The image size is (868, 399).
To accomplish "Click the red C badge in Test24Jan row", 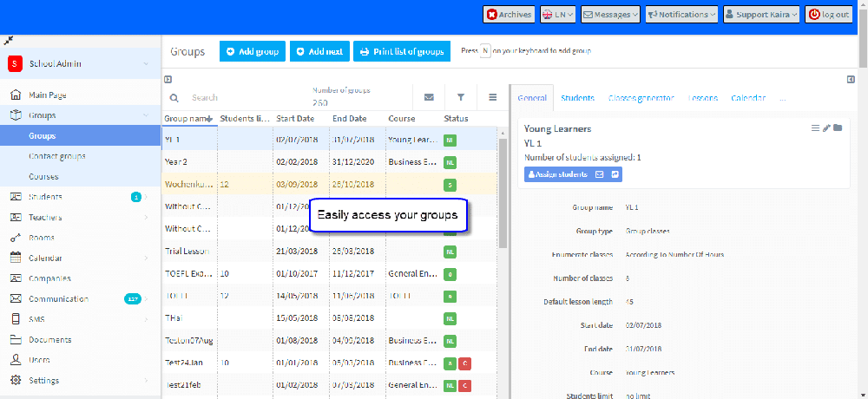I will 466,363.
